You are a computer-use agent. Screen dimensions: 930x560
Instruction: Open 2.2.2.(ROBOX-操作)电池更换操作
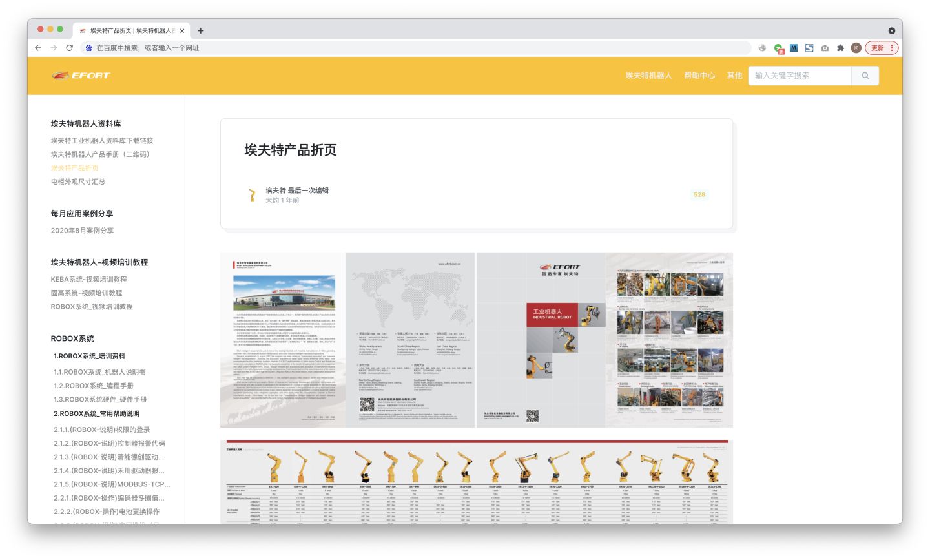(x=107, y=512)
